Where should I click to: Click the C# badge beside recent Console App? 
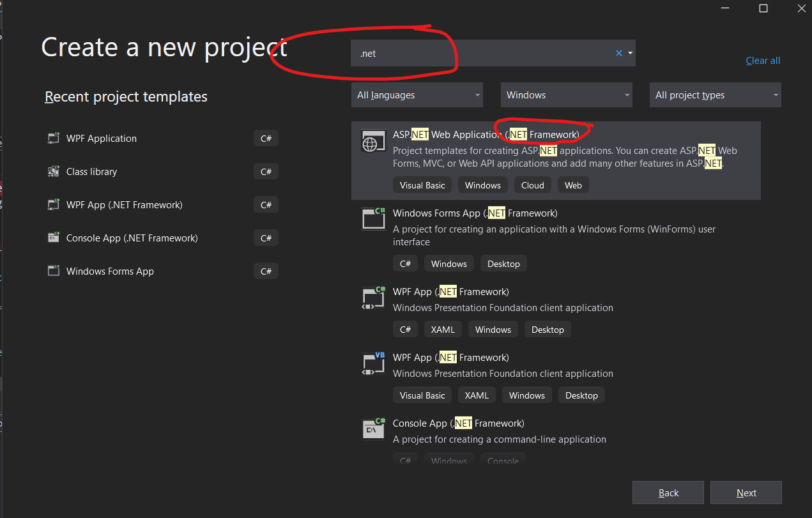click(266, 238)
